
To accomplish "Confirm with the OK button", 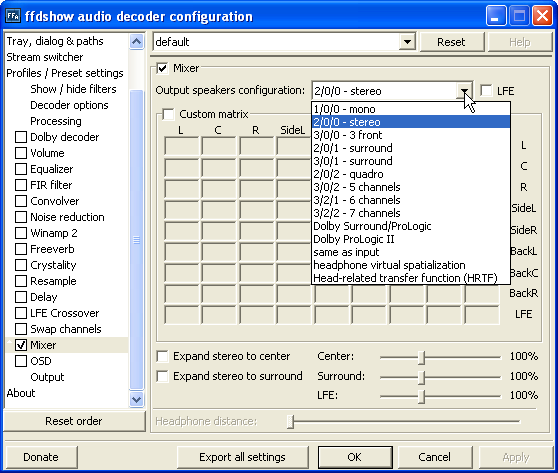I will [x=355, y=457].
